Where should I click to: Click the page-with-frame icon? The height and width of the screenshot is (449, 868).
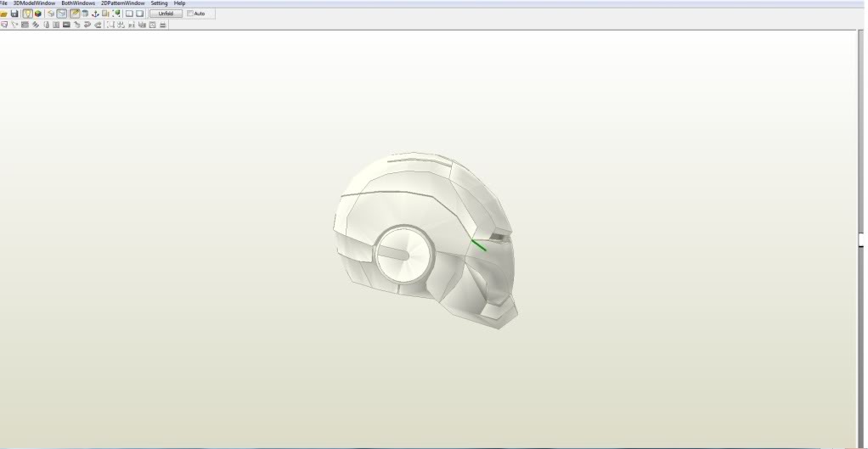(152, 25)
